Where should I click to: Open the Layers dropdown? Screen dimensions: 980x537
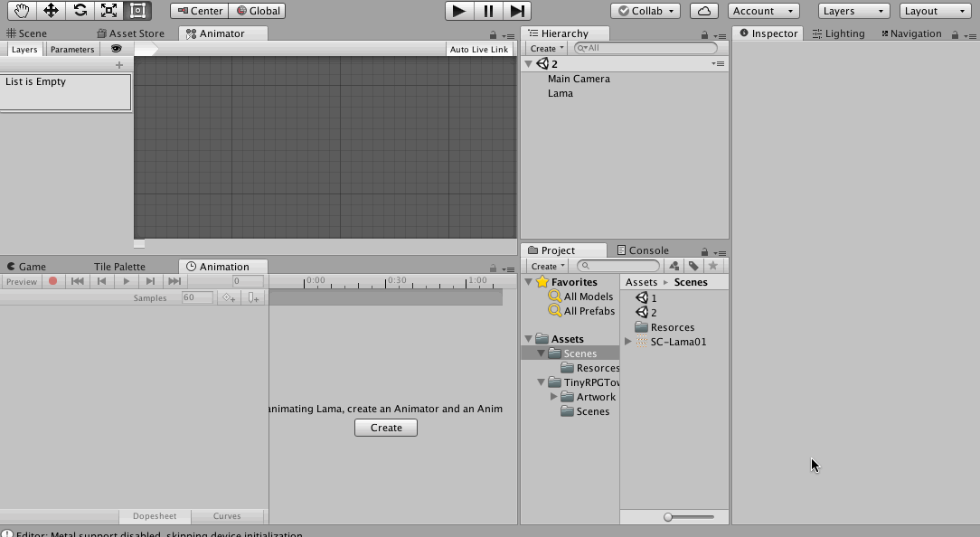click(853, 11)
